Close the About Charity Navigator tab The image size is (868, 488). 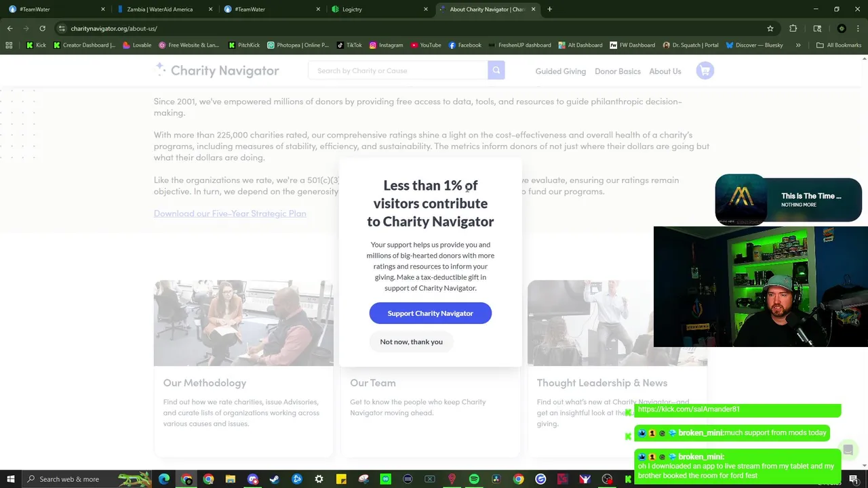(x=533, y=9)
